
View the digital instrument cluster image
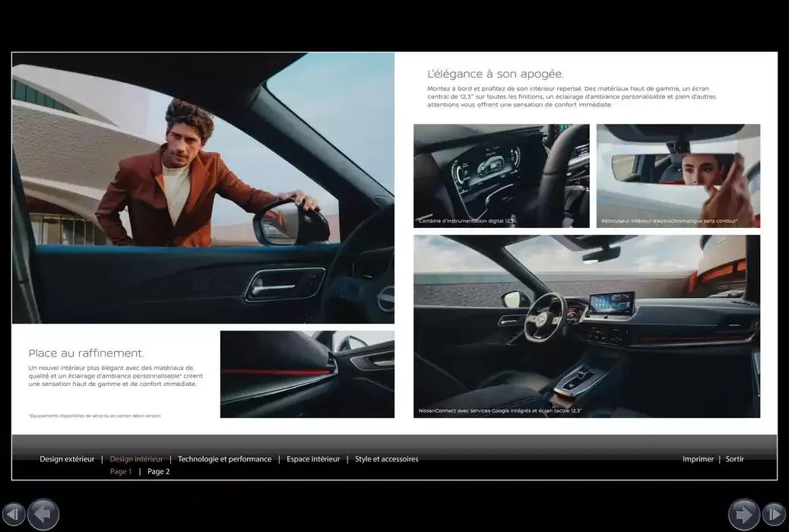(x=501, y=176)
